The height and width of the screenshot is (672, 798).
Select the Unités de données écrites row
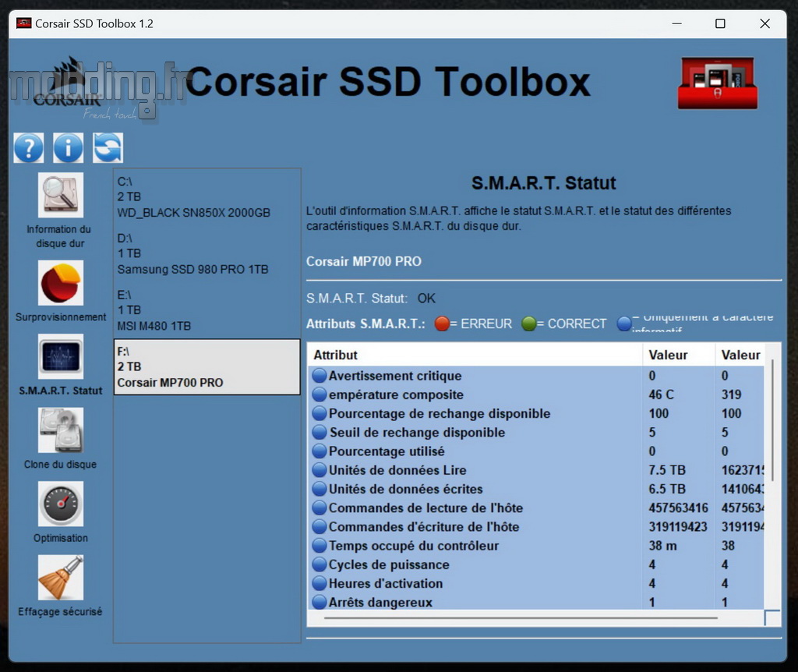[x=536, y=489]
